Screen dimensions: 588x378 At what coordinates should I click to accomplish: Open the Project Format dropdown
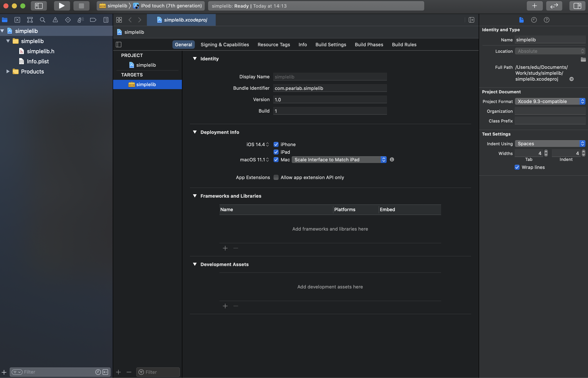pos(550,101)
